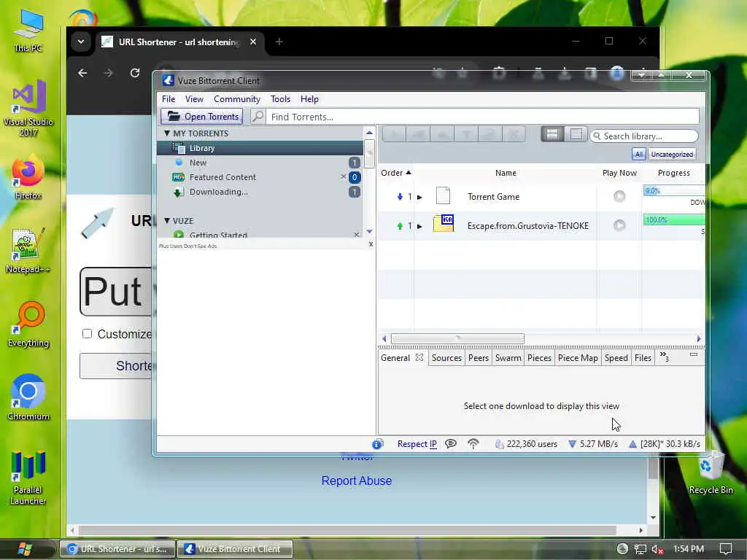
Task: Click the chat bubble status icon
Action: (450, 444)
